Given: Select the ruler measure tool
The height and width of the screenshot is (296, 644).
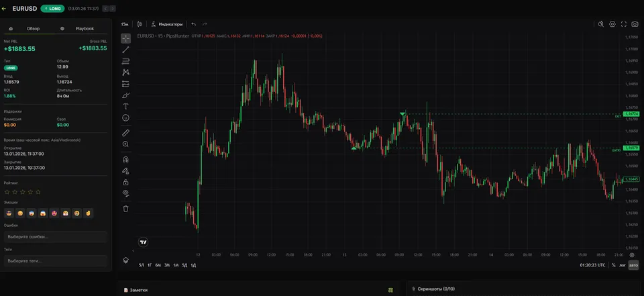Looking at the screenshot, I should coord(125,133).
